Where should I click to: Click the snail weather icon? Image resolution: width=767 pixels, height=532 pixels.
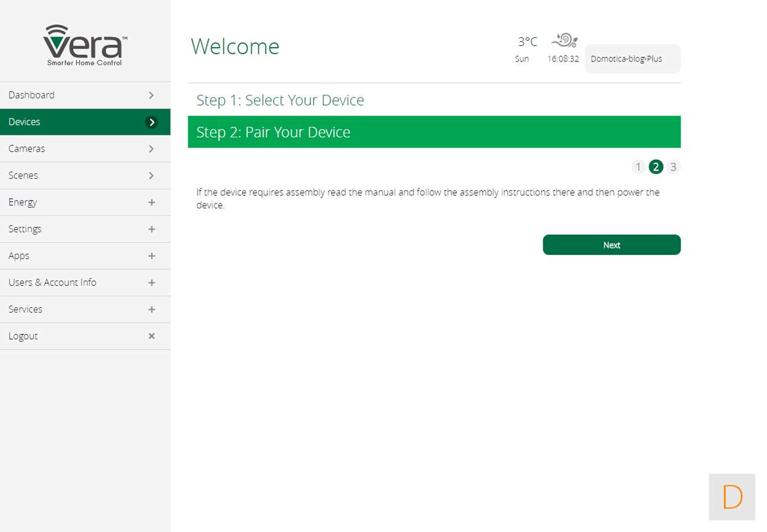click(564, 40)
